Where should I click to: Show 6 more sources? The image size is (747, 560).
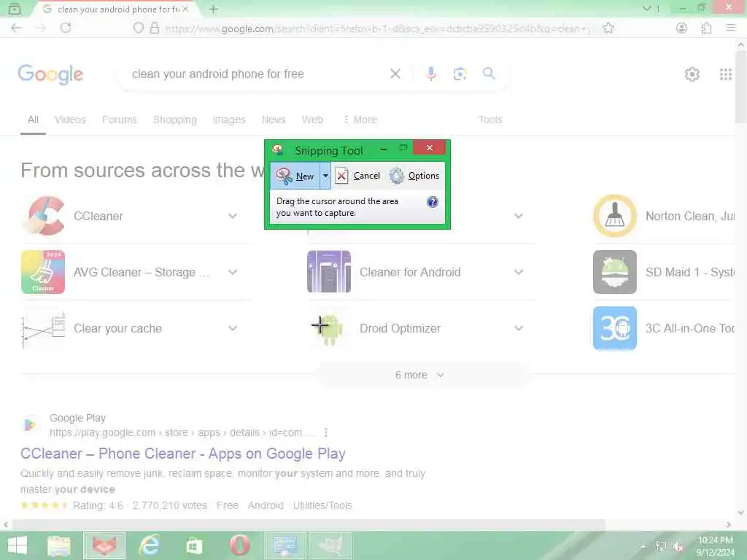tap(419, 375)
